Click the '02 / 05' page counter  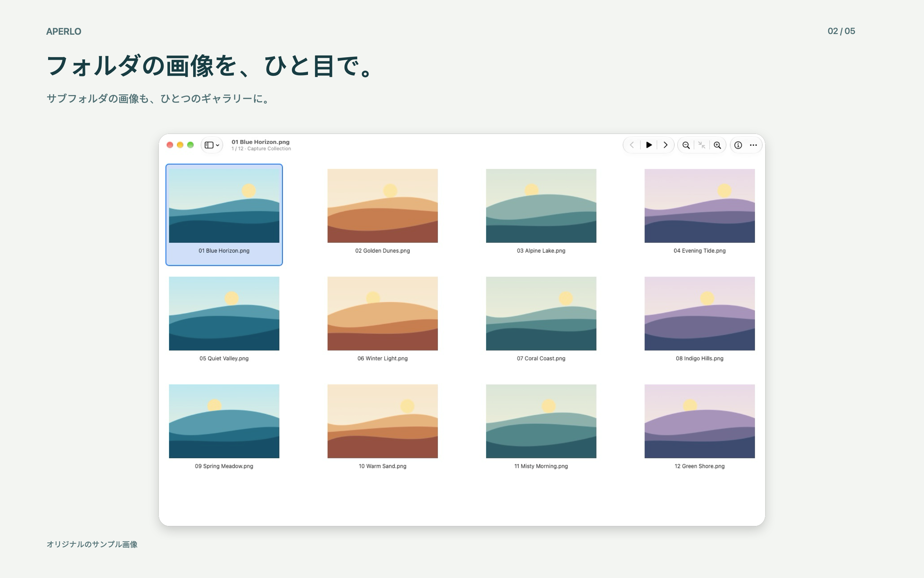[x=841, y=31]
